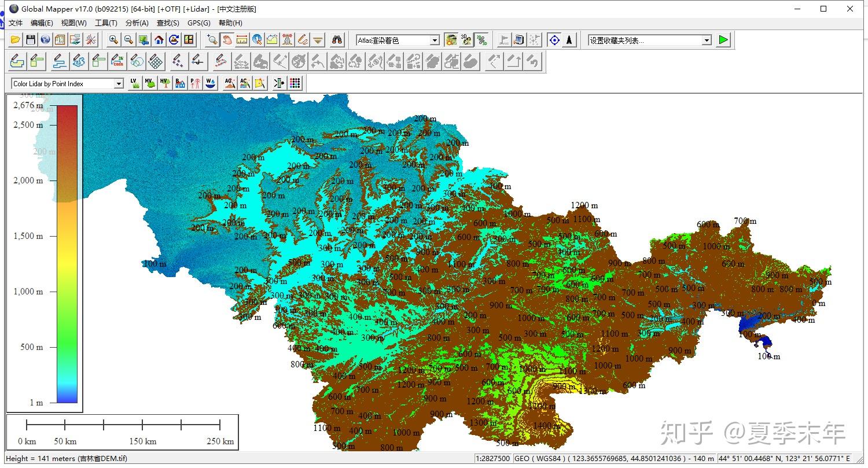This screenshot has width=868, height=468.
Task: Select the measure ruler tool
Action: pyautogui.click(x=242, y=40)
